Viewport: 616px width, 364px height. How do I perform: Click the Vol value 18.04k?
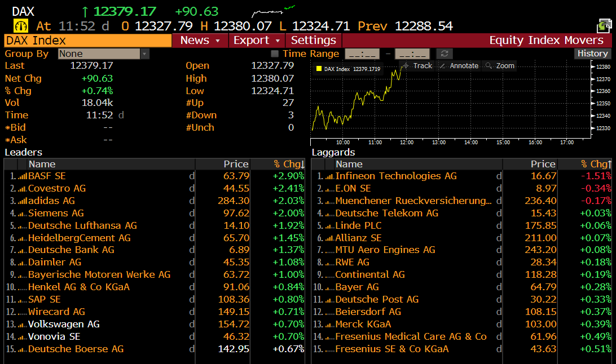[97, 103]
